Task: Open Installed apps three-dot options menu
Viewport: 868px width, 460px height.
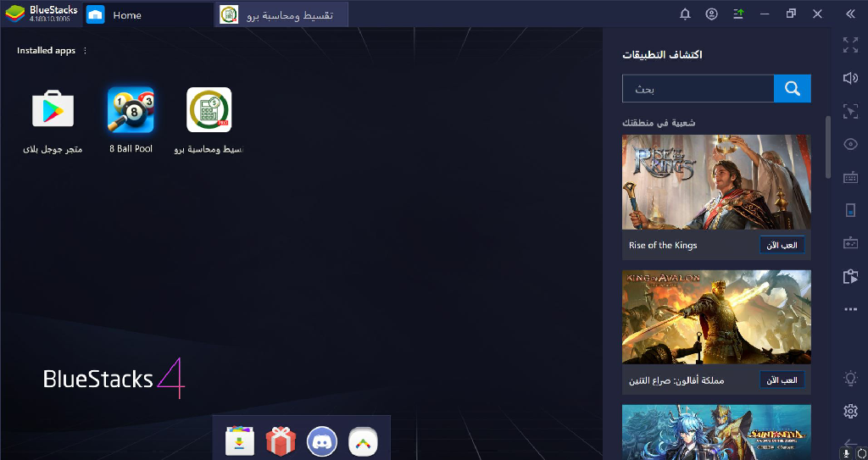Action: click(85, 51)
